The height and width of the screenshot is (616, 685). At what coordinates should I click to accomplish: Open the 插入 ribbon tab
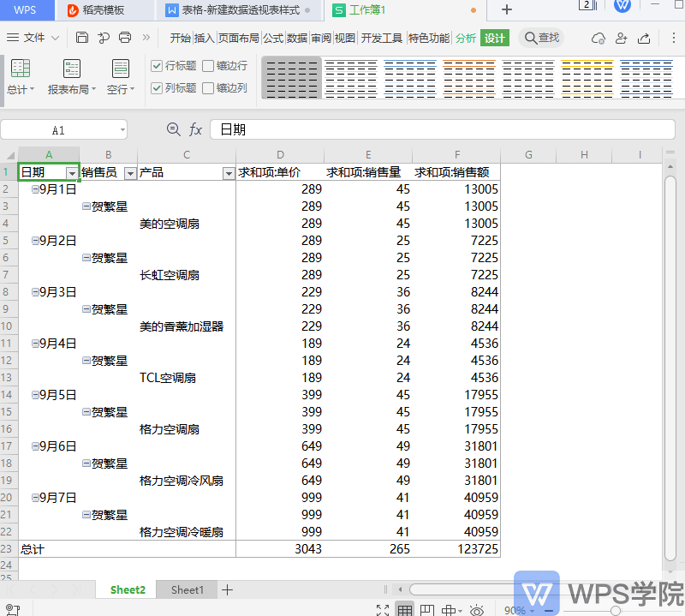coord(204,38)
